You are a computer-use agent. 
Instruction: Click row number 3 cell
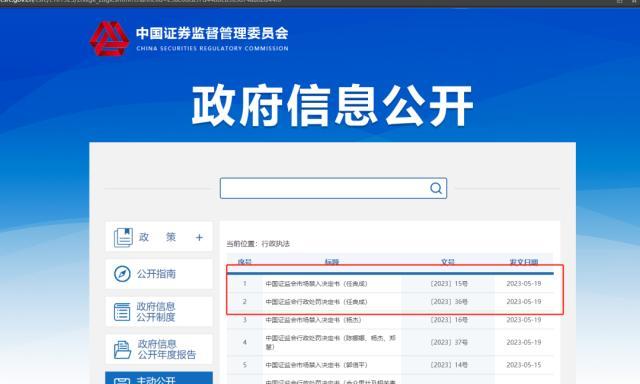244,320
